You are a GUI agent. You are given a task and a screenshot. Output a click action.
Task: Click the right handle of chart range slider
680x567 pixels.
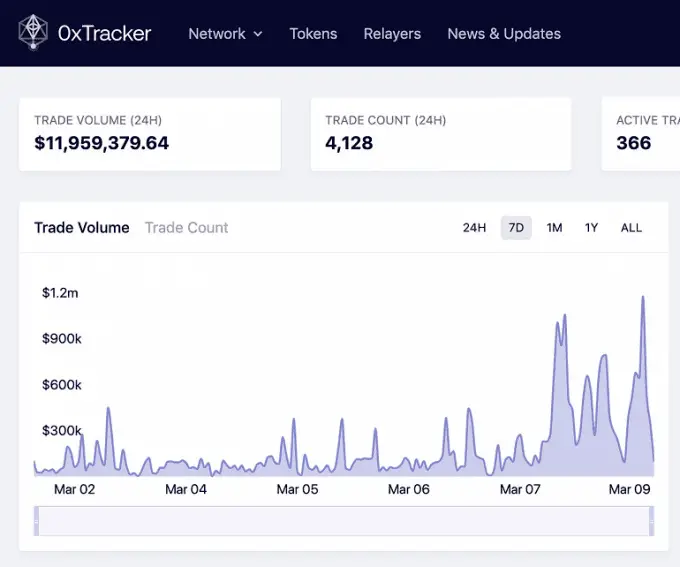point(651,521)
